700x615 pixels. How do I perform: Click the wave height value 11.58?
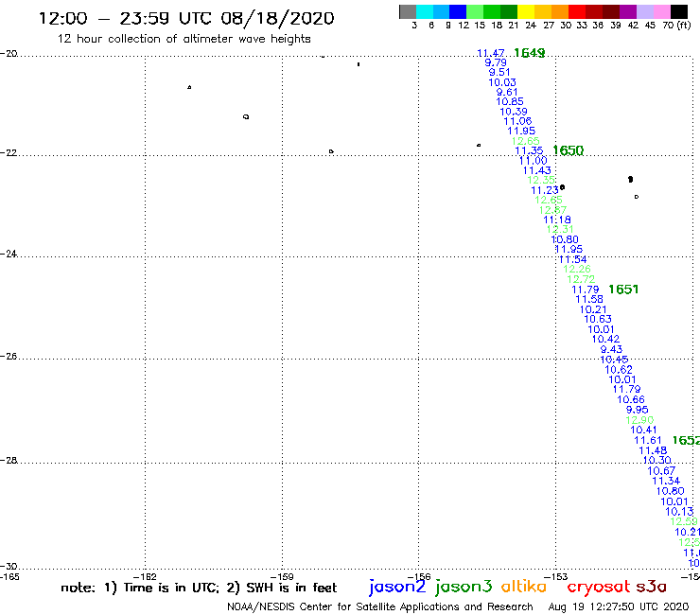coord(589,299)
